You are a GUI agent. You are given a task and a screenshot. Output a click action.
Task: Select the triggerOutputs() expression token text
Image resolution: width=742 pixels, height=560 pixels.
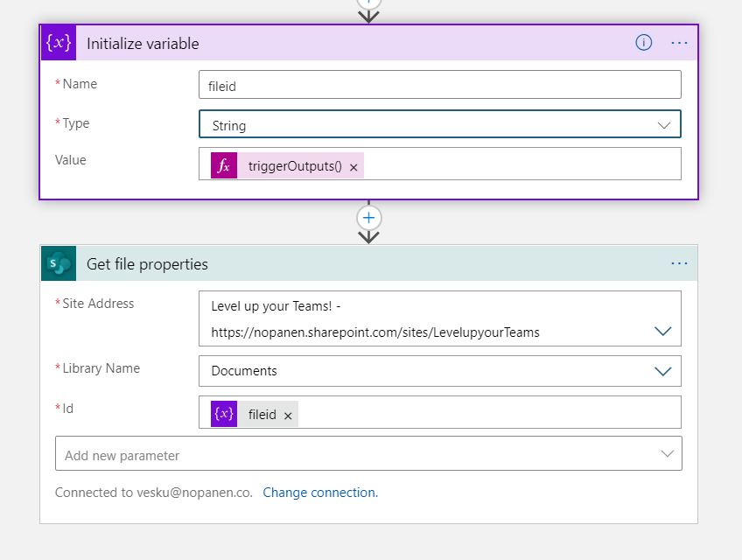tap(295, 166)
